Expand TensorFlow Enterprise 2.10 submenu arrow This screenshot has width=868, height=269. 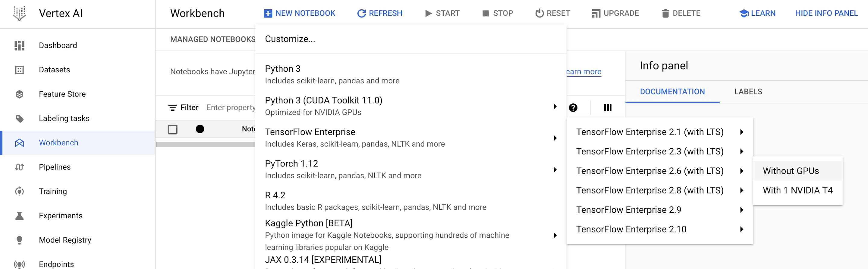click(742, 229)
